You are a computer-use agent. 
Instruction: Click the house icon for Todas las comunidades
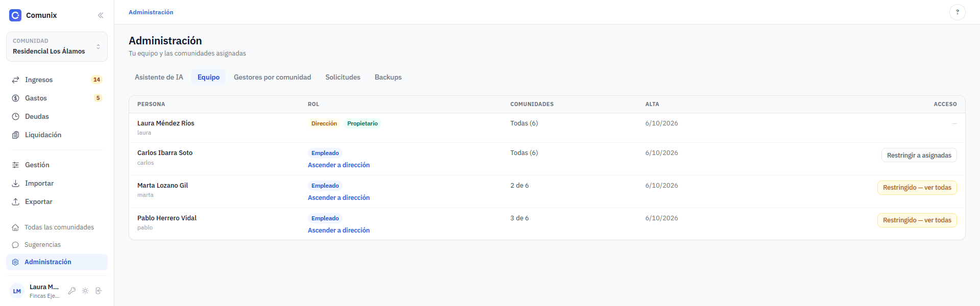pyautogui.click(x=15, y=227)
